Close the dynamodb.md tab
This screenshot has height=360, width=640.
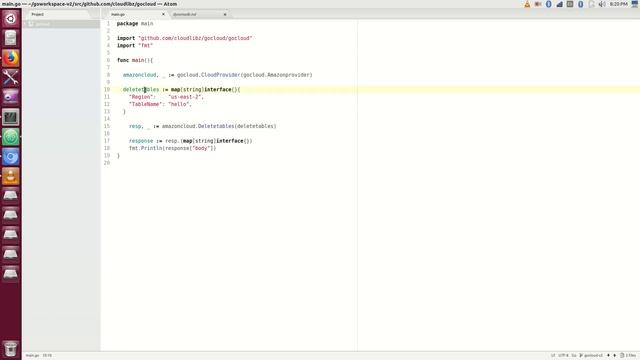click(x=225, y=14)
